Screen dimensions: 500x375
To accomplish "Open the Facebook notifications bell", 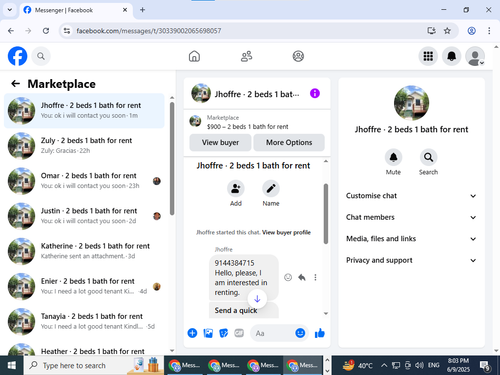I will tap(452, 56).
